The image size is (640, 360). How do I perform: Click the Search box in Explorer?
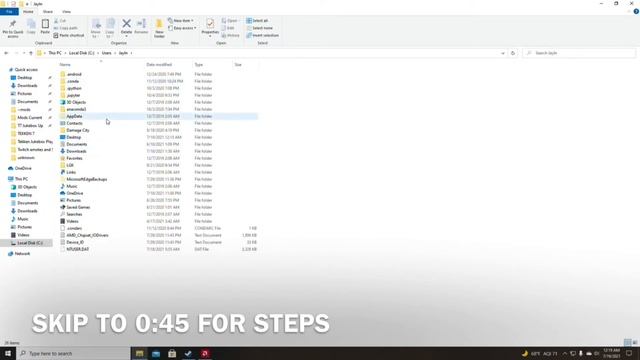(x=579, y=53)
